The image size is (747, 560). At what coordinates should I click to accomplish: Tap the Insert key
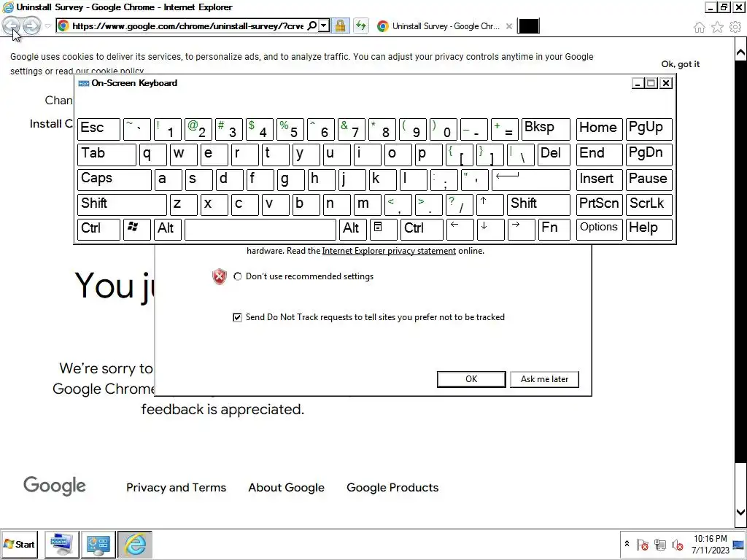(x=600, y=179)
